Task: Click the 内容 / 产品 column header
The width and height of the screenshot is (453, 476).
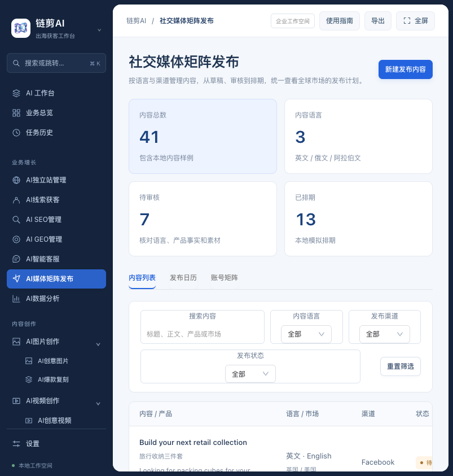Action: [156, 414]
